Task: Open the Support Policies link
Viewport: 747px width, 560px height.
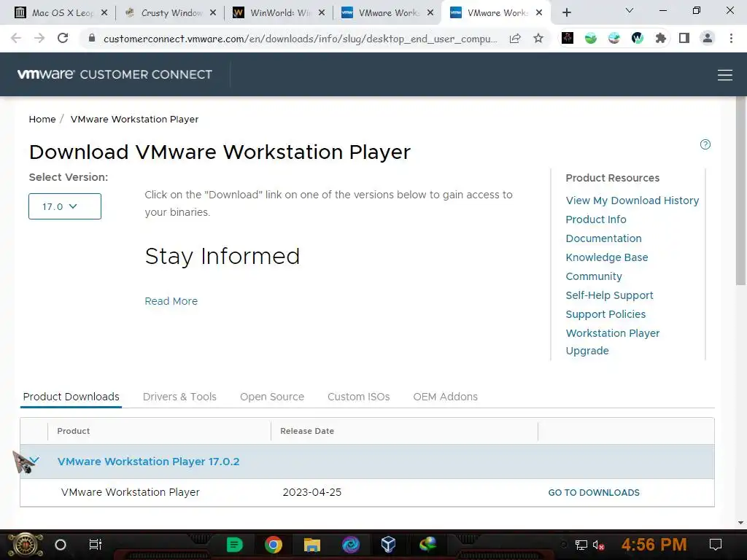Action: tap(605, 314)
